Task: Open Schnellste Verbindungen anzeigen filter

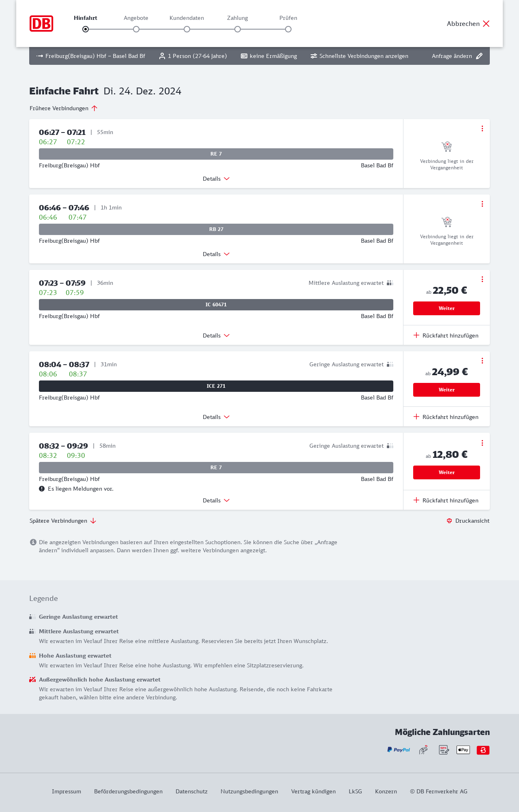Action: (359, 56)
